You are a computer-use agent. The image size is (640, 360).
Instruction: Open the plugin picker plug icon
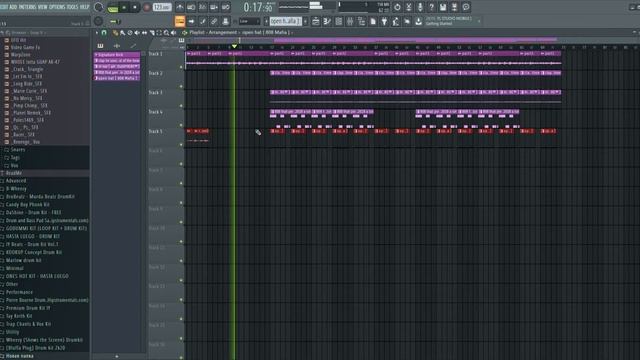pyautogui.click(x=384, y=22)
